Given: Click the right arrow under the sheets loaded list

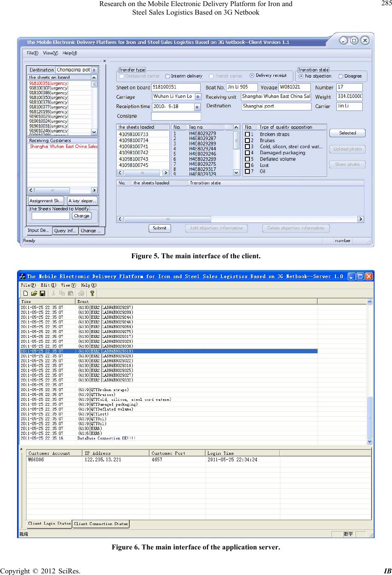Looking at the screenshot, I should pos(166,173).
